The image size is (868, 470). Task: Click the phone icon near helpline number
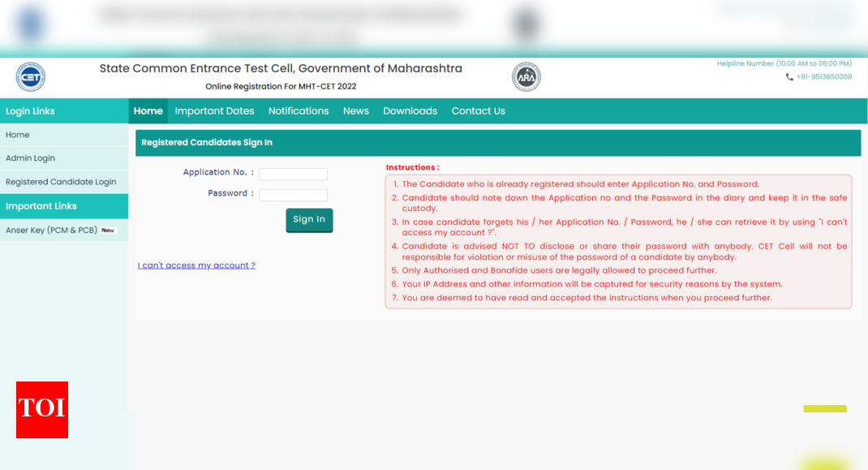tap(789, 76)
